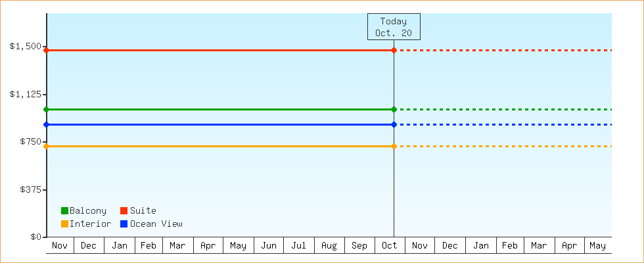Click the green Balcony legend swatch
The width and height of the screenshot is (644, 263).
click(x=64, y=210)
